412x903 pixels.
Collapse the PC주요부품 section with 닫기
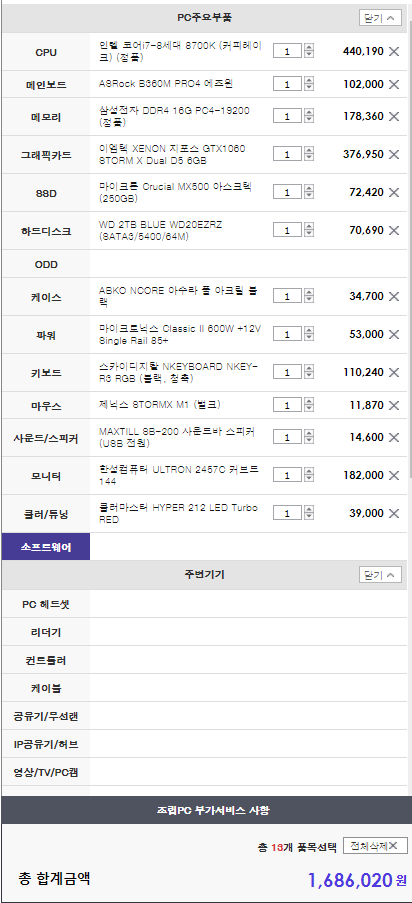(380, 18)
